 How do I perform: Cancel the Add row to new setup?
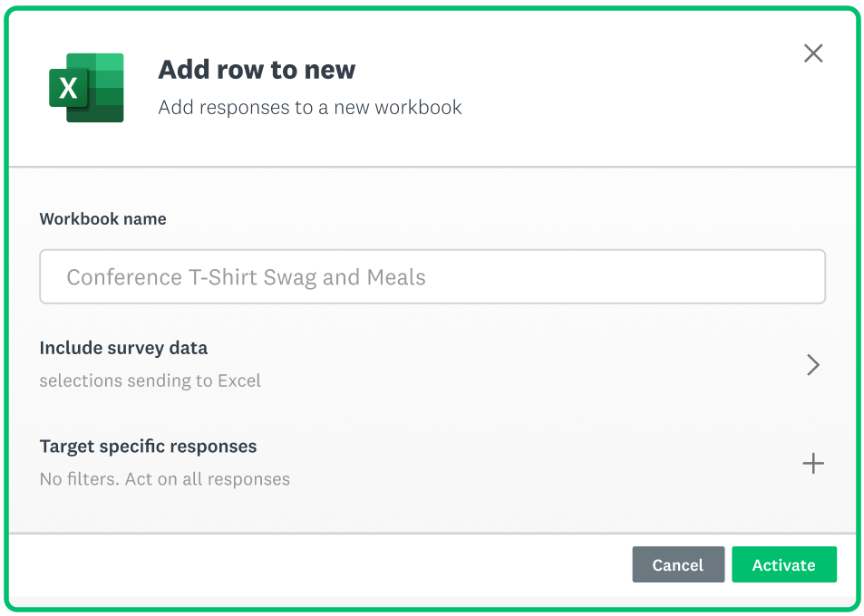point(678,564)
